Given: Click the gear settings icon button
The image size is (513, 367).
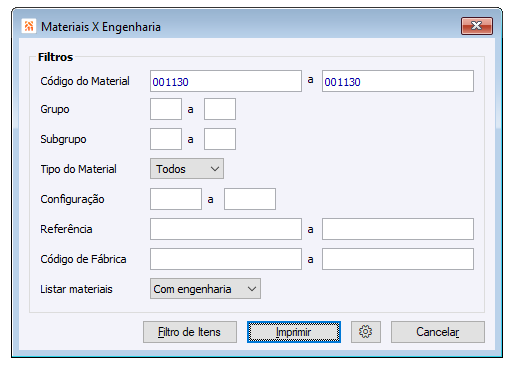Looking at the screenshot, I should [366, 332].
